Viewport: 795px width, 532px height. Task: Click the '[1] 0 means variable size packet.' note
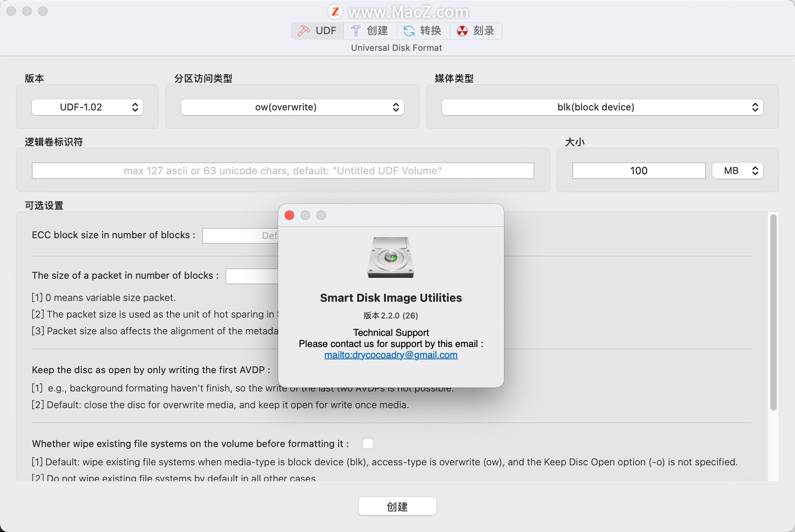pyautogui.click(x=104, y=297)
